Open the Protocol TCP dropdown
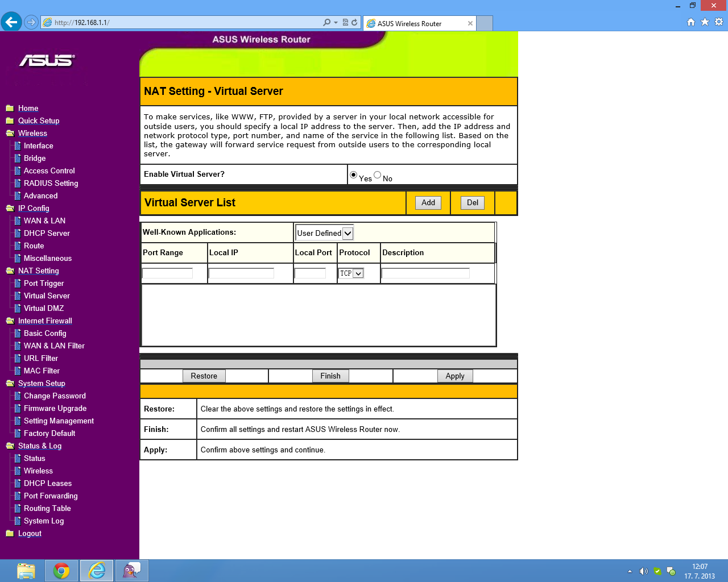The width and height of the screenshot is (728, 582). pos(351,273)
